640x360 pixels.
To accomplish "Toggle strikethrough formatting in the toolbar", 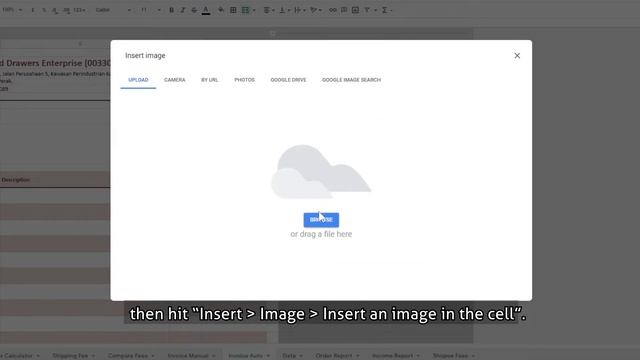I will 194,10.
